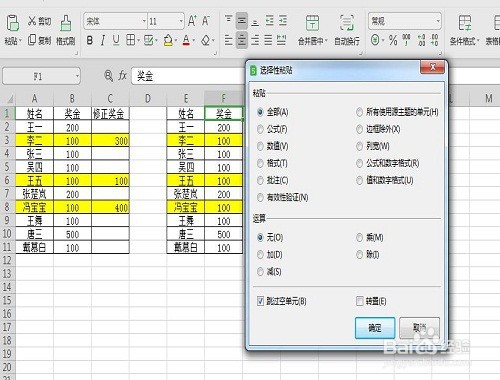Decrease font size with the smaller A
The height and width of the screenshot is (380, 500).
(206, 21)
